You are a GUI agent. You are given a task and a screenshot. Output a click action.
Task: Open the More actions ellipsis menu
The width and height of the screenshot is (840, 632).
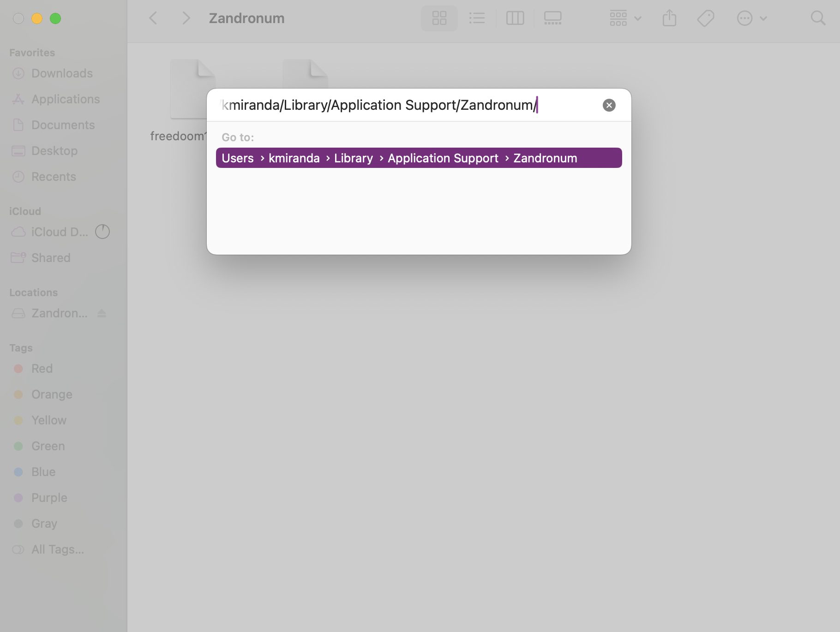pos(752,18)
